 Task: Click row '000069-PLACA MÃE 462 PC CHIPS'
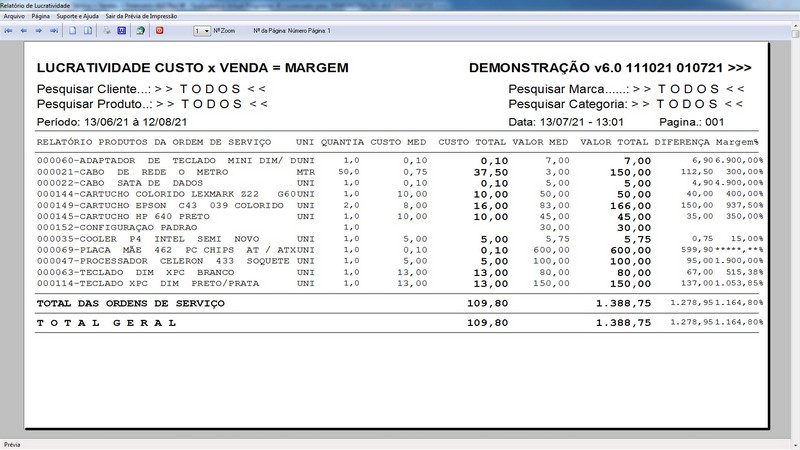click(400, 250)
